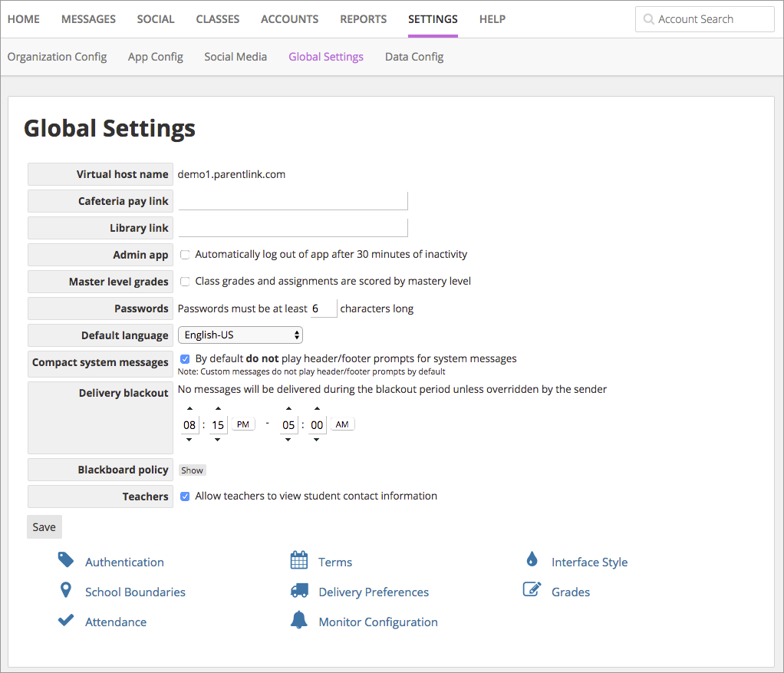Enable automatic logout after 30 minutes
The height and width of the screenshot is (673, 784).
(185, 255)
